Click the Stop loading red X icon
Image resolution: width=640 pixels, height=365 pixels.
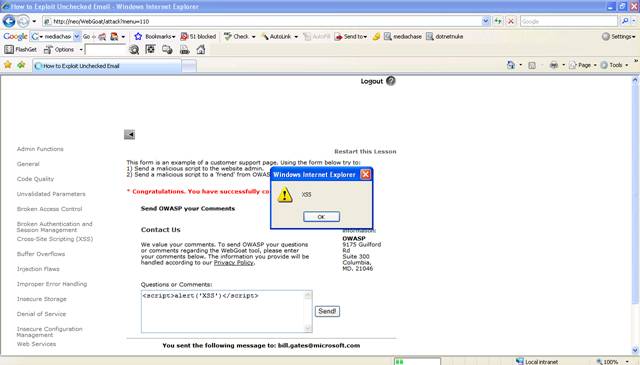point(511,21)
